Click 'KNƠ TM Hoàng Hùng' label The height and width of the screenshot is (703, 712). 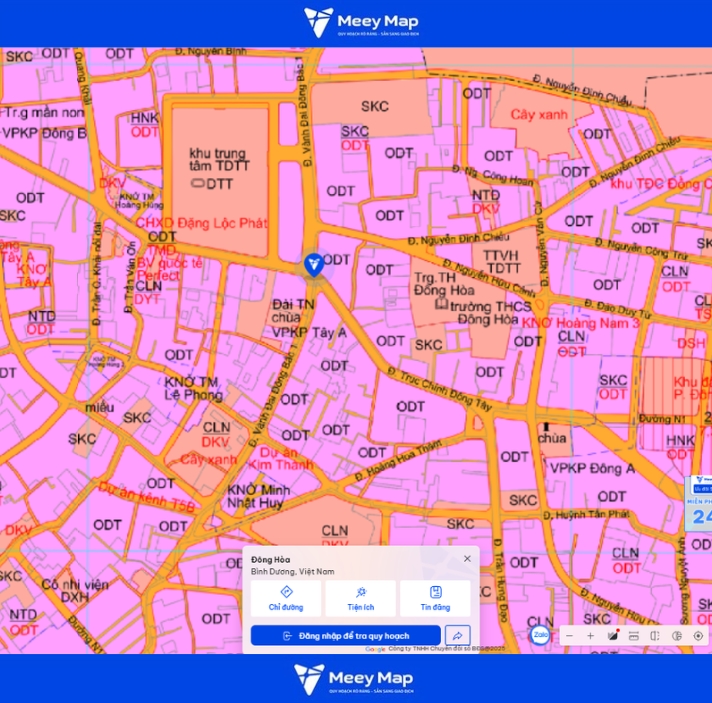(139, 201)
